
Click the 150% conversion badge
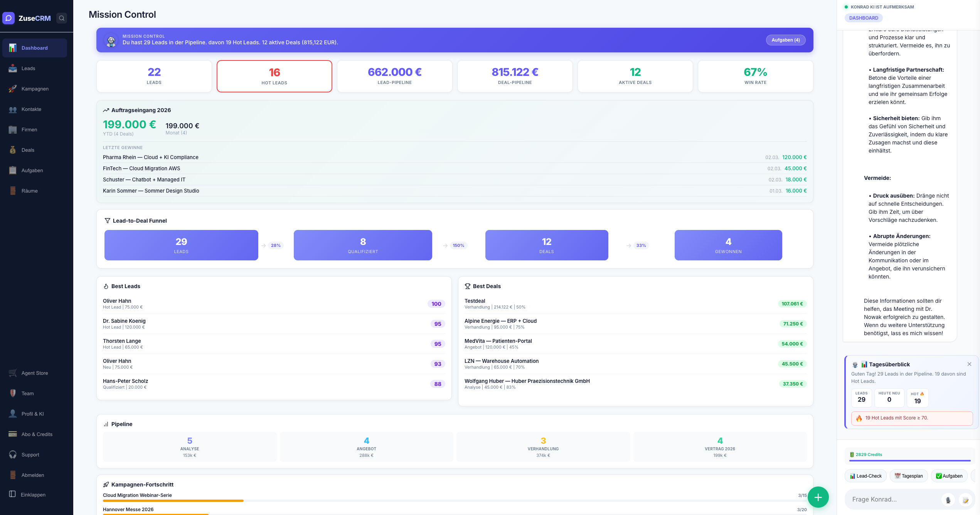coord(458,245)
